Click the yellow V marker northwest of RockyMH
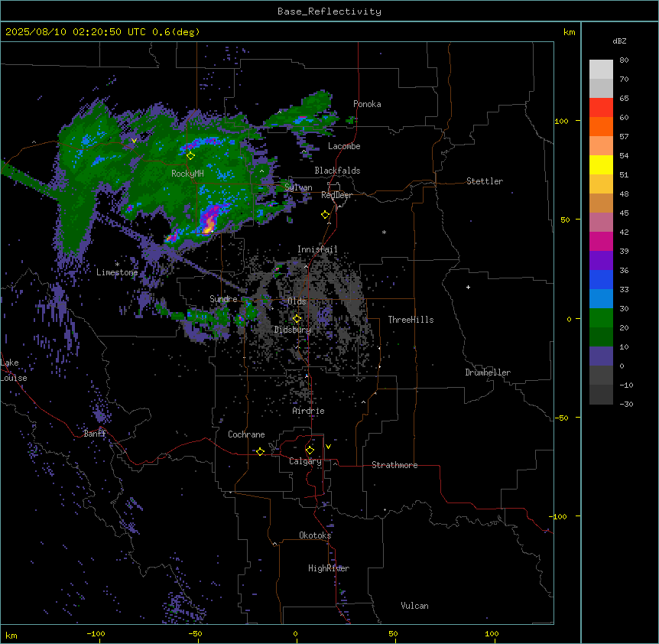 (134, 141)
